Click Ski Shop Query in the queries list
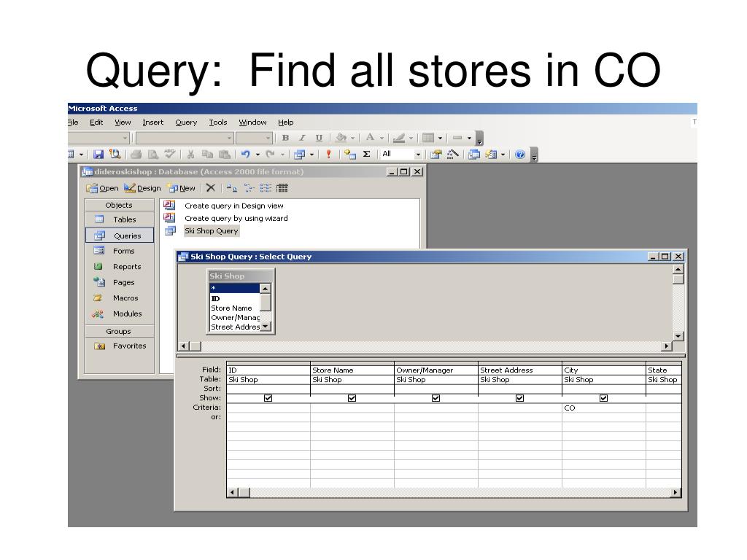This screenshot has height=560, width=747. coord(211,231)
